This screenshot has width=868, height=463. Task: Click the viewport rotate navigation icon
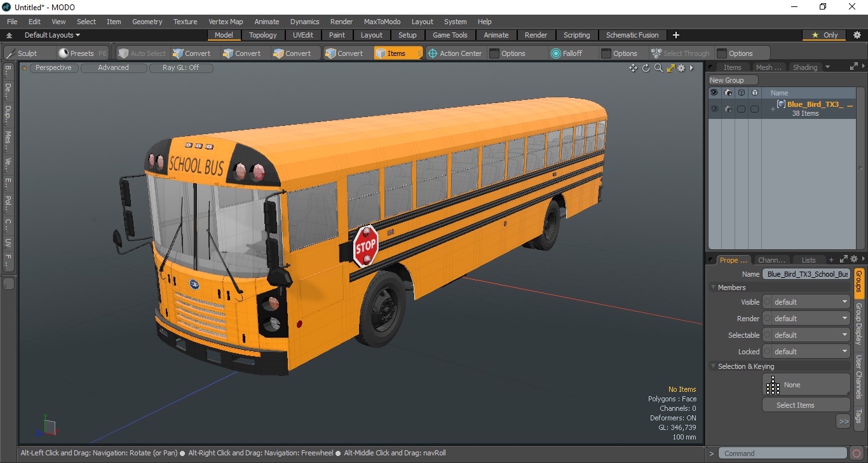[x=646, y=68]
